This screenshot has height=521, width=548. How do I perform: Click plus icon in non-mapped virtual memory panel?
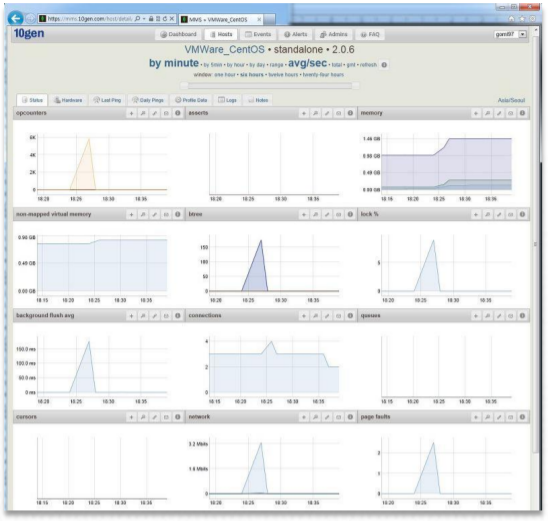coord(131,215)
